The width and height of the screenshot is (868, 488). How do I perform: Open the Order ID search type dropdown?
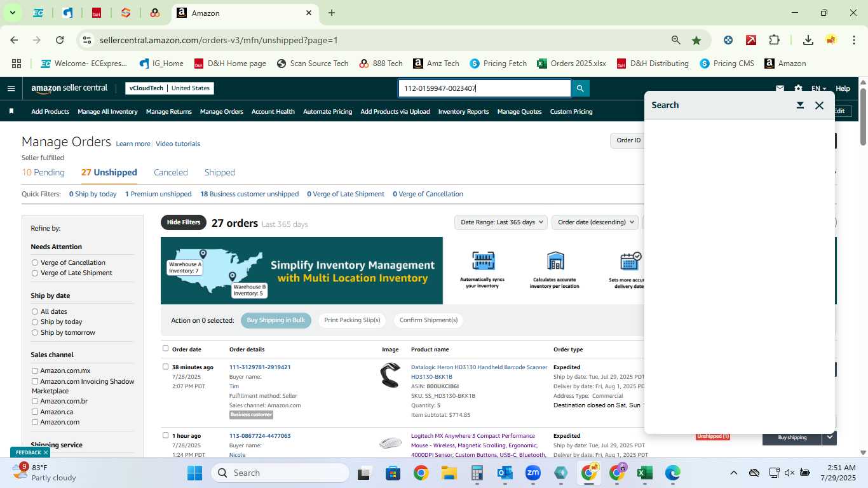click(628, 140)
